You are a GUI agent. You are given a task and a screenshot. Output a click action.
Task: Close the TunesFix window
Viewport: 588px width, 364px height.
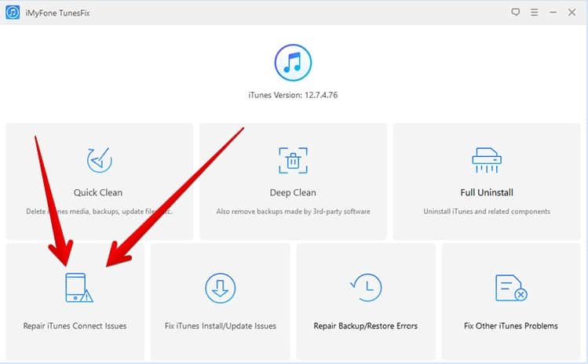pyautogui.click(x=572, y=13)
